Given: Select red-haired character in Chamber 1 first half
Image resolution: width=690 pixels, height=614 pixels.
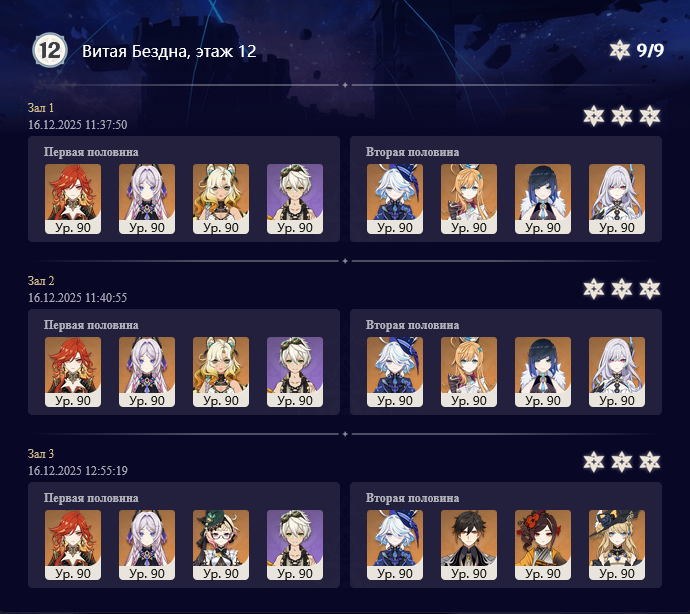Looking at the screenshot, I should [73, 199].
